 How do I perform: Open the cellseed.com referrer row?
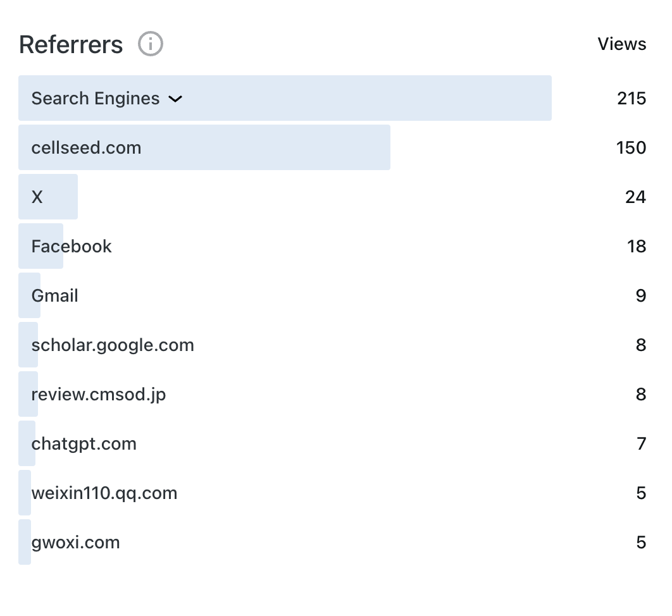click(87, 148)
